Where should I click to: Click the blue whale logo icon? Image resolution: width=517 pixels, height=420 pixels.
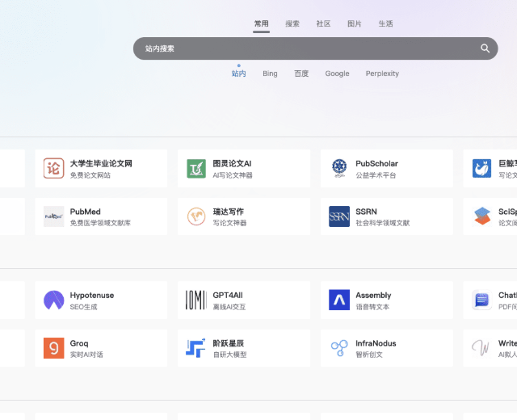481,168
